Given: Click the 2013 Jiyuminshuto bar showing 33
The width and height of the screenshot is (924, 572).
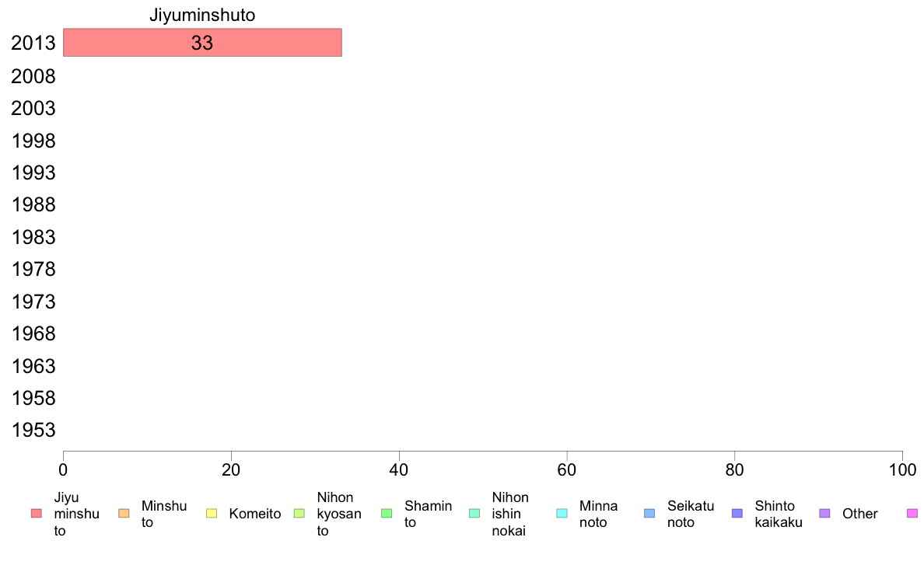Looking at the screenshot, I should coord(202,43).
